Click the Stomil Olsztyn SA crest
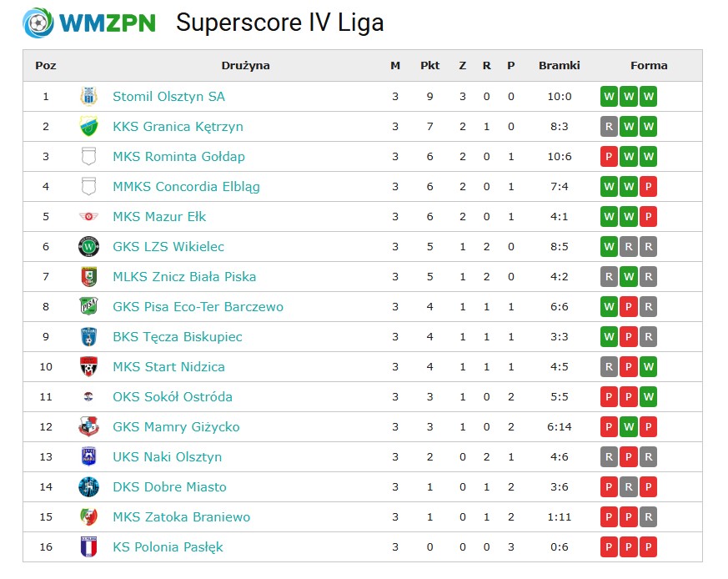This screenshot has height=579, width=728. [x=88, y=97]
